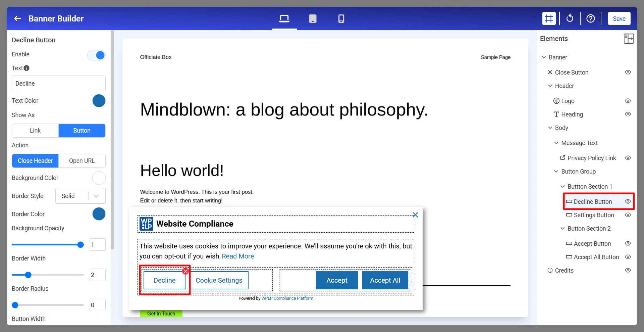
Task: Click the Accept All banner button
Action: tap(385, 280)
